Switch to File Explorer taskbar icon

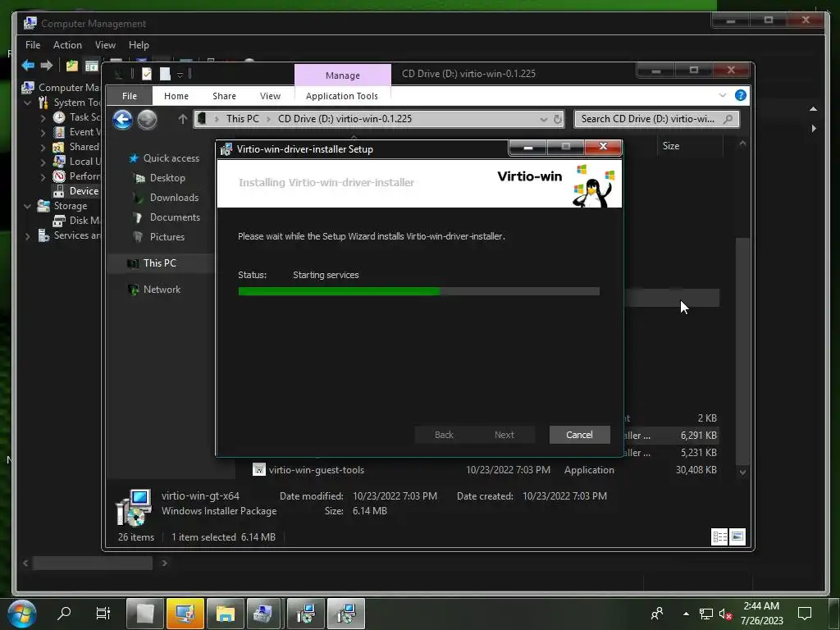point(225,614)
